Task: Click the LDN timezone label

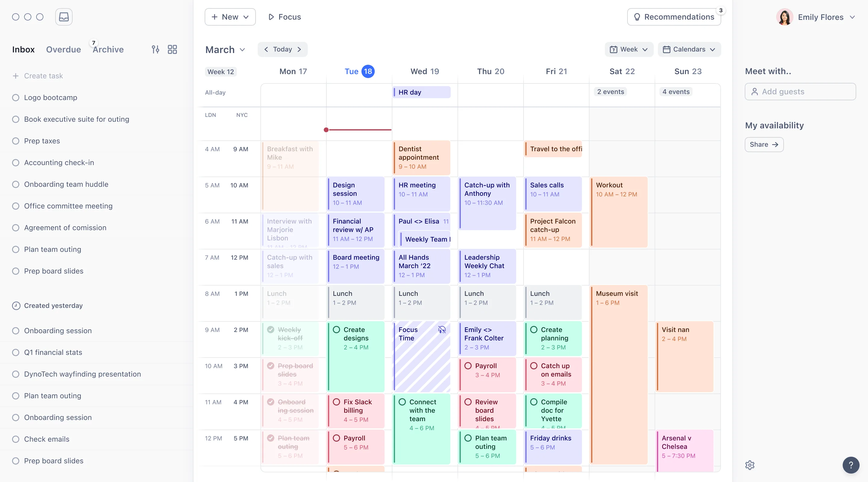Action: (x=210, y=115)
